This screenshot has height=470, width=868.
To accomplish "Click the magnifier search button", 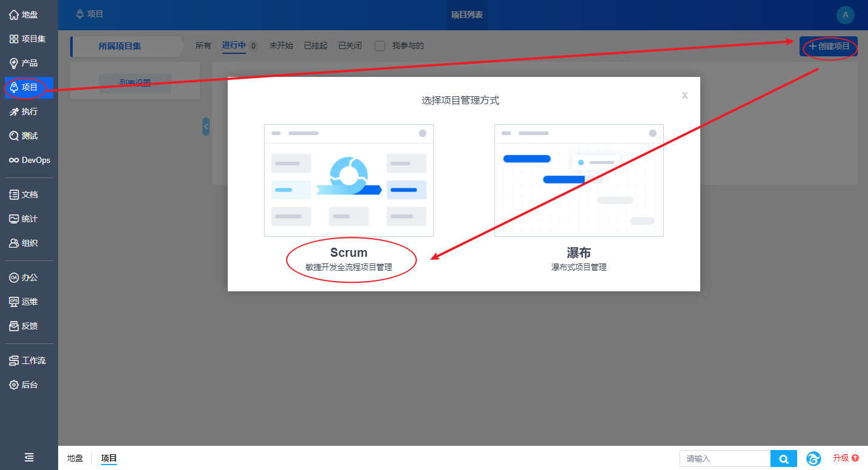I will 784,458.
